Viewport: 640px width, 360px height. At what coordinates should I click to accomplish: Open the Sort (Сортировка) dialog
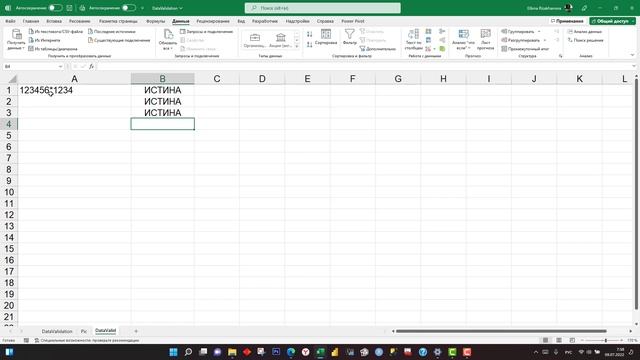[x=326, y=37]
